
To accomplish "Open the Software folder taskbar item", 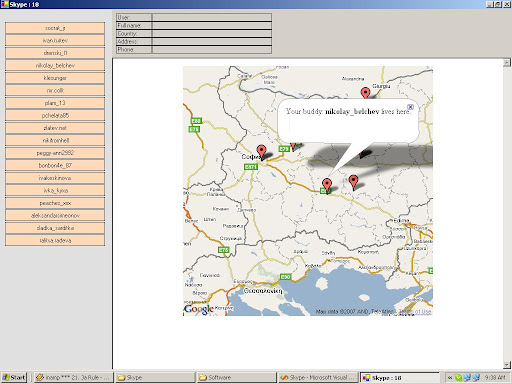I will coord(236,377).
